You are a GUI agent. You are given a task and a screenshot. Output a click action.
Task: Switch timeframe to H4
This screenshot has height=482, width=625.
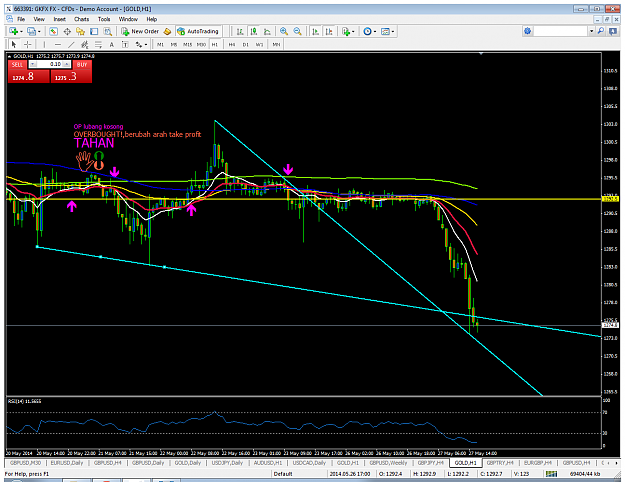[x=232, y=44]
